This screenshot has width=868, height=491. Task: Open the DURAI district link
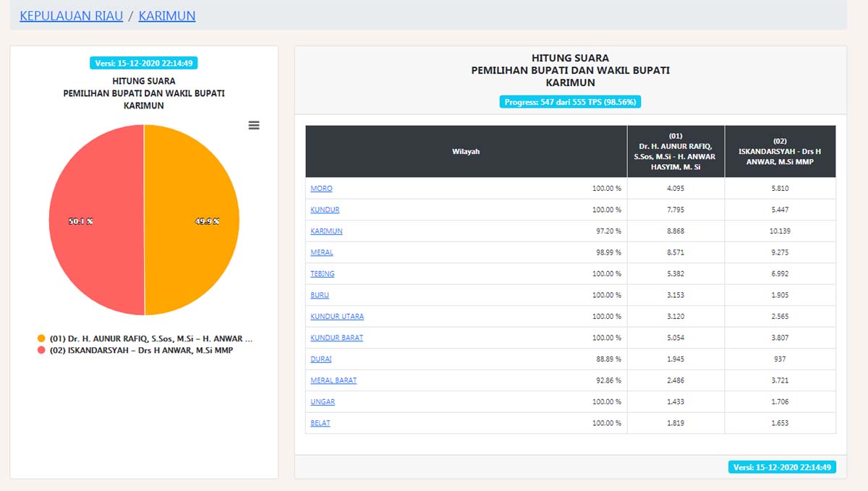point(321,359)
